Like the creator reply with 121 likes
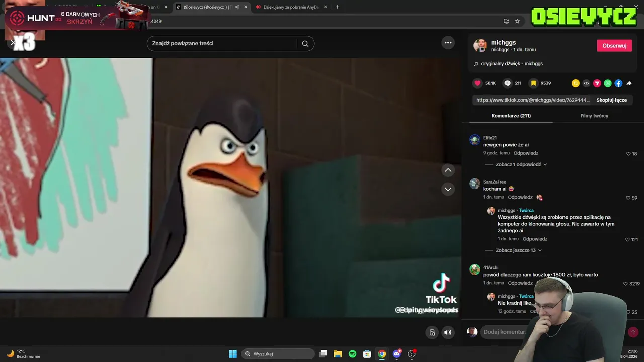This screenshot has height=362, width=644. (627, 240)
